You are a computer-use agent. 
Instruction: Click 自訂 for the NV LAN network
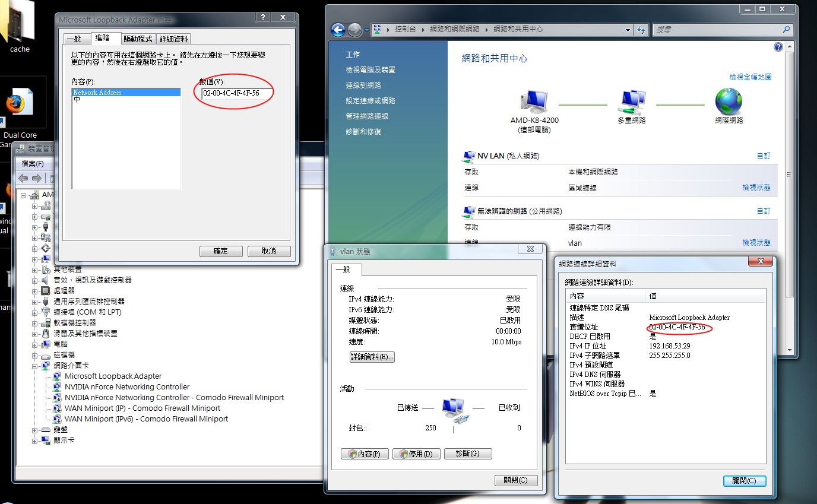[x=764, y=156]
